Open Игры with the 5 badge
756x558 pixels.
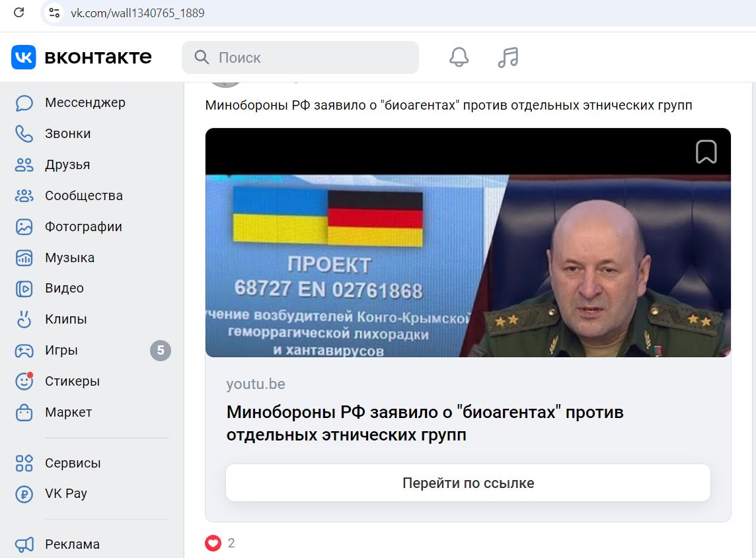coord(92,350)
